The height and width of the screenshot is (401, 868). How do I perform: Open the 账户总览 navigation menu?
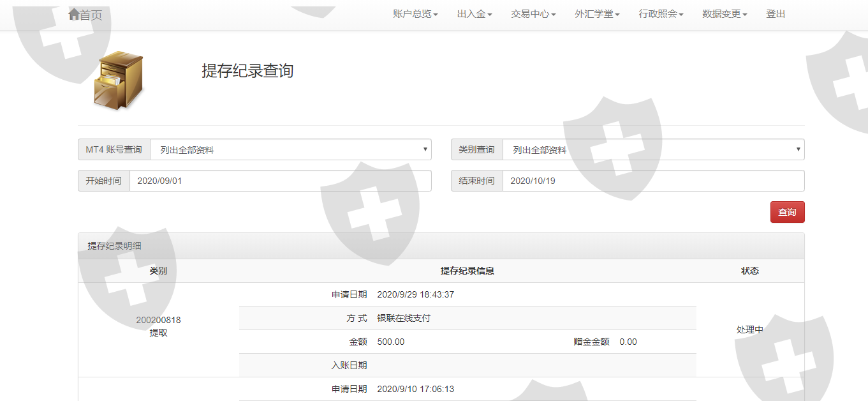point(415,14)
